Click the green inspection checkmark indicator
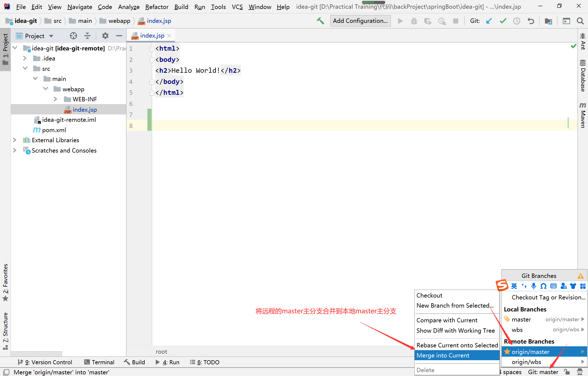 coord(573,46)
